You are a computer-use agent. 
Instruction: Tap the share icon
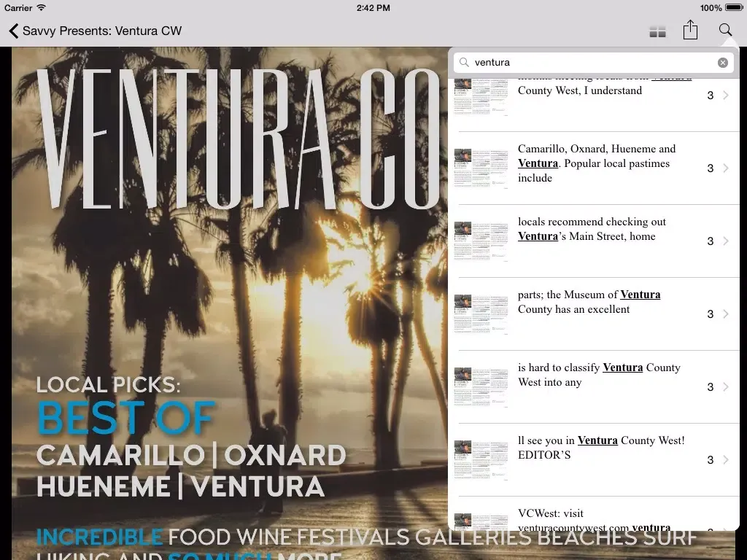(690, 30)
